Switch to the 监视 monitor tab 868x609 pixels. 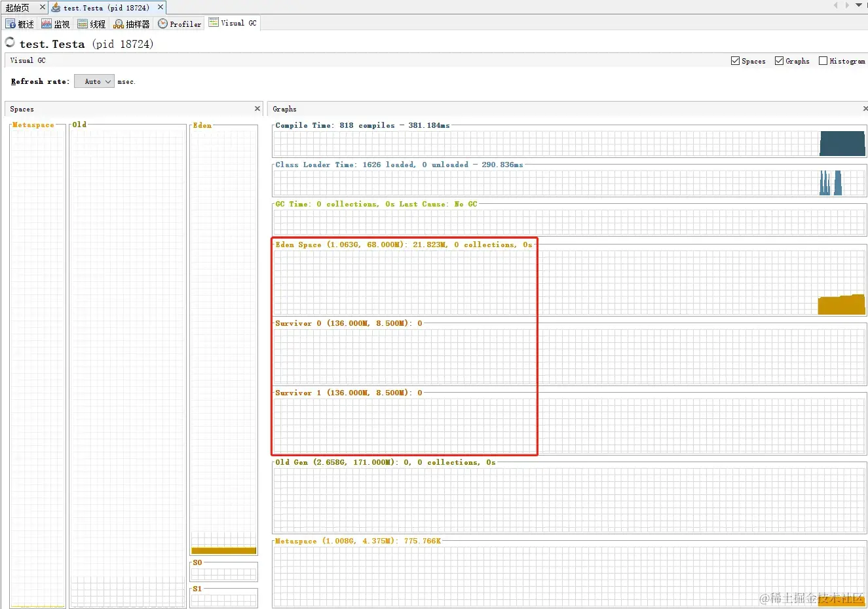coord(56,24)
